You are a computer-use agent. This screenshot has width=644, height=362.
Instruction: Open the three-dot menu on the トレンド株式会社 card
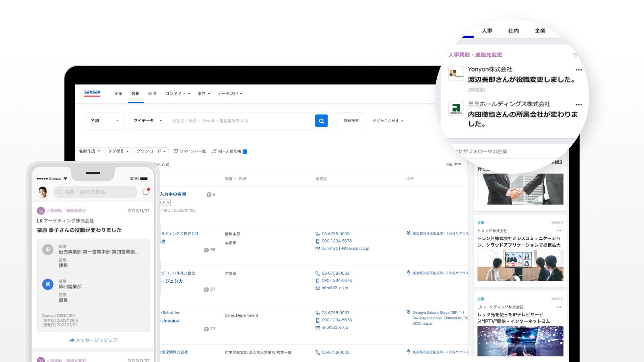559,231
